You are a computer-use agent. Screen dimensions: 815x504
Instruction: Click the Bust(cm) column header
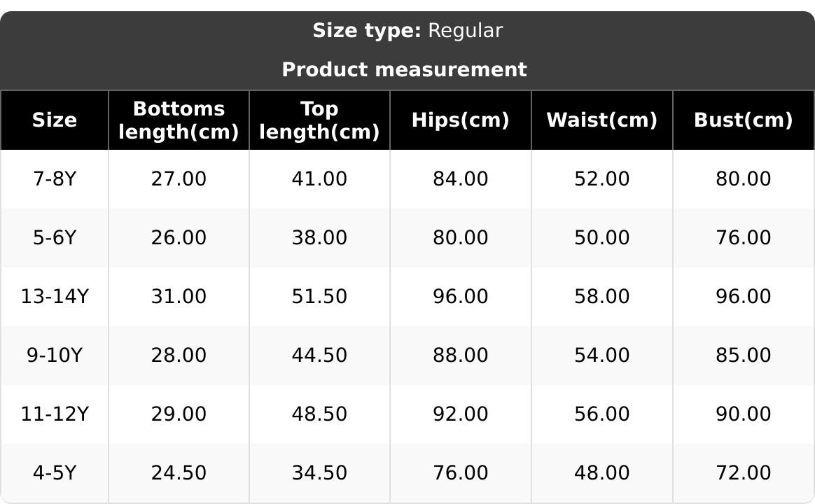(743, 120)
